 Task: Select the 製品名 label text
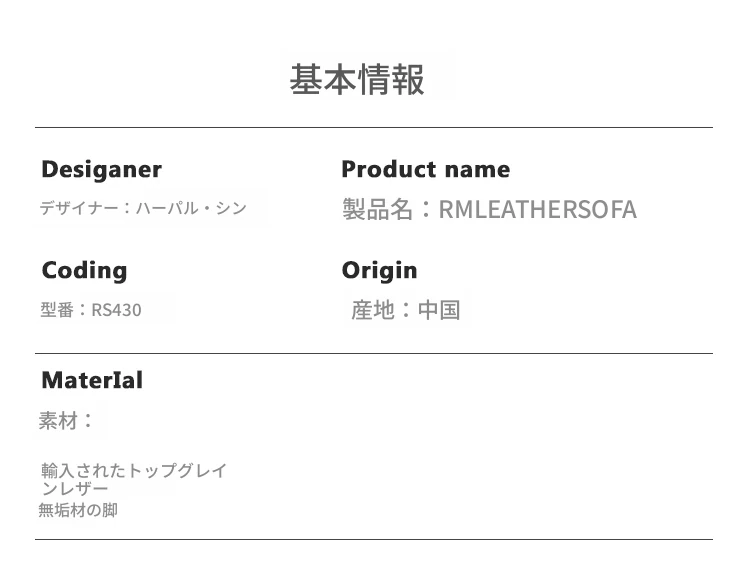377,209
